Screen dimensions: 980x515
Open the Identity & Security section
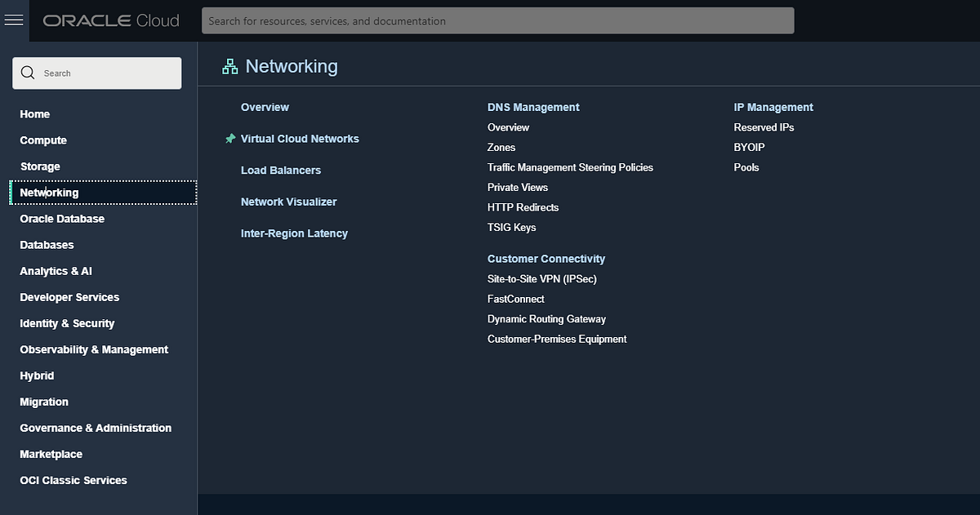tap(66, 323)
